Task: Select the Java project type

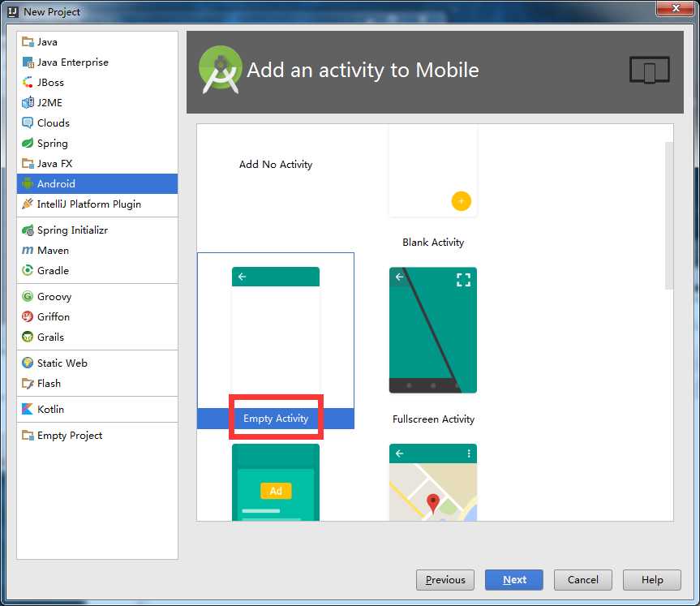Action: (97, 42)
